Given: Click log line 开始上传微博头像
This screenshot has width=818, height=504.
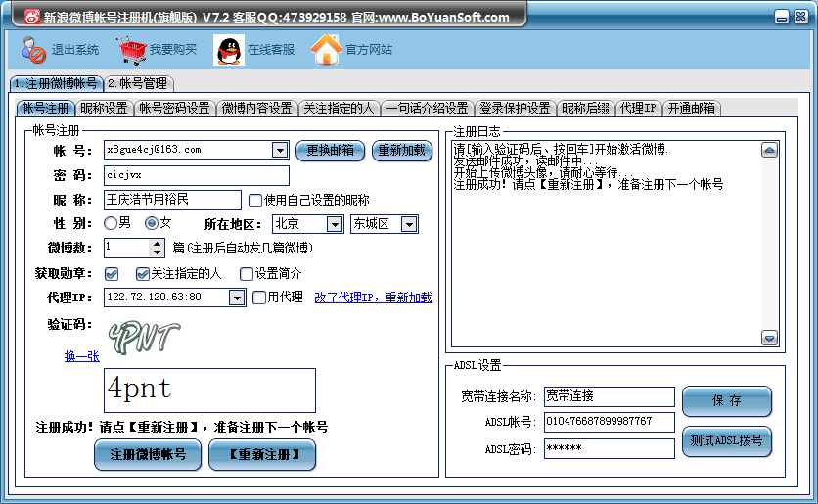Looking at the screenshot, I should click(543, 172).
